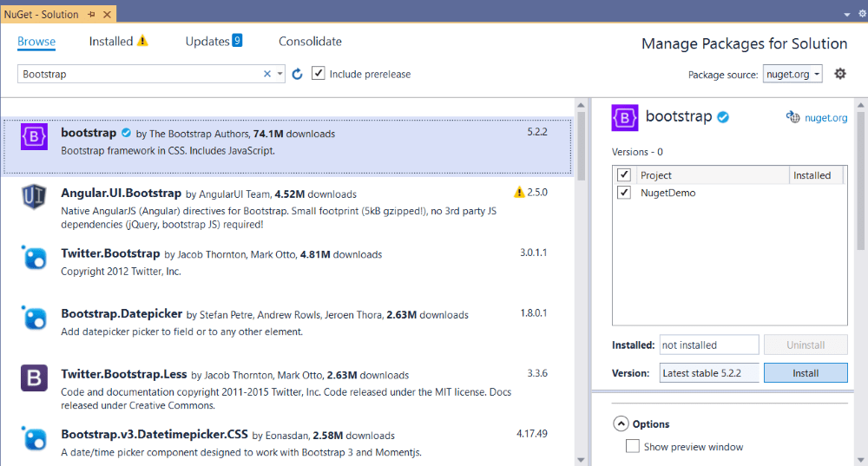Switch to the Updates tab
Screen dimensions: 868x466
coord(207,42)
